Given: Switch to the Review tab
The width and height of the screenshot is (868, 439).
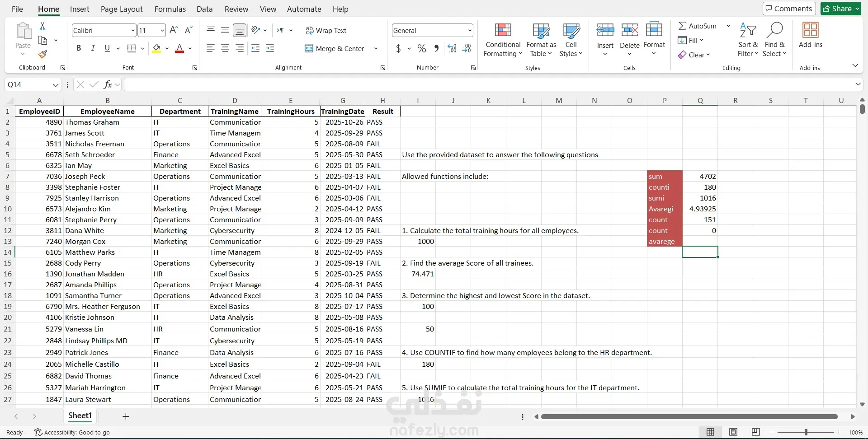Looking at the screenshot, I should (236, 9).
